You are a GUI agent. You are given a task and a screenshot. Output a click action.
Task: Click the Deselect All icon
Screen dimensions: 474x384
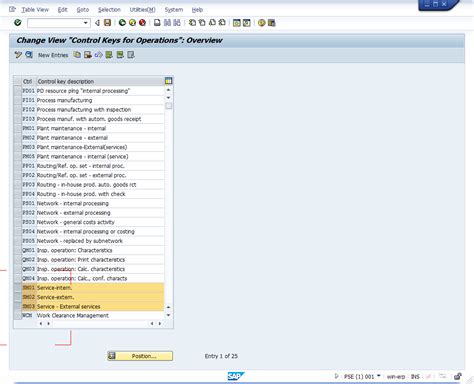(x=131, y=55)
